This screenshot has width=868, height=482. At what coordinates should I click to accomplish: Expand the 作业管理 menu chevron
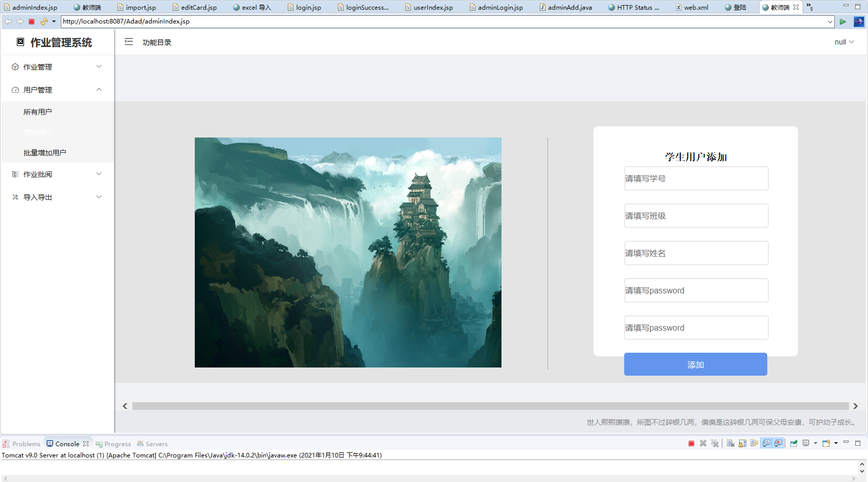[x=99, y=66]
